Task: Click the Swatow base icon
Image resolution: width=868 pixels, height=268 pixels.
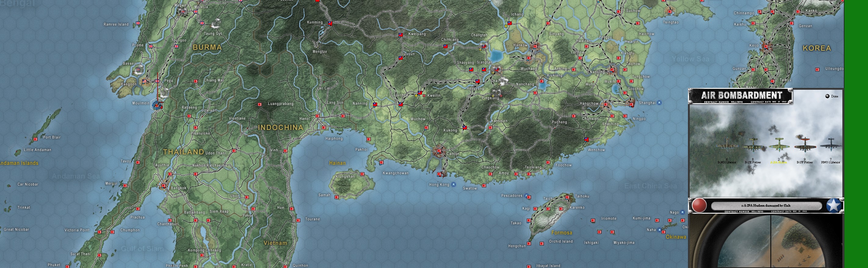Action: click(484, 185)
